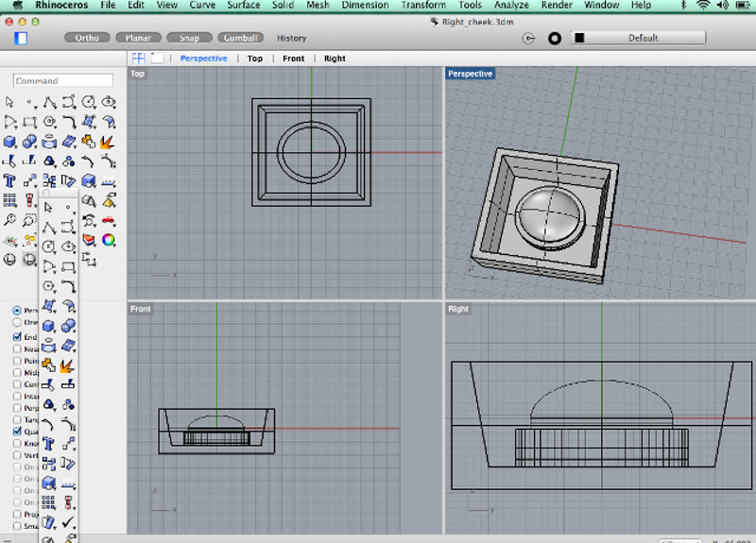Switch to the Top viewport tab

pyautogui.click(x=254, y=59)
